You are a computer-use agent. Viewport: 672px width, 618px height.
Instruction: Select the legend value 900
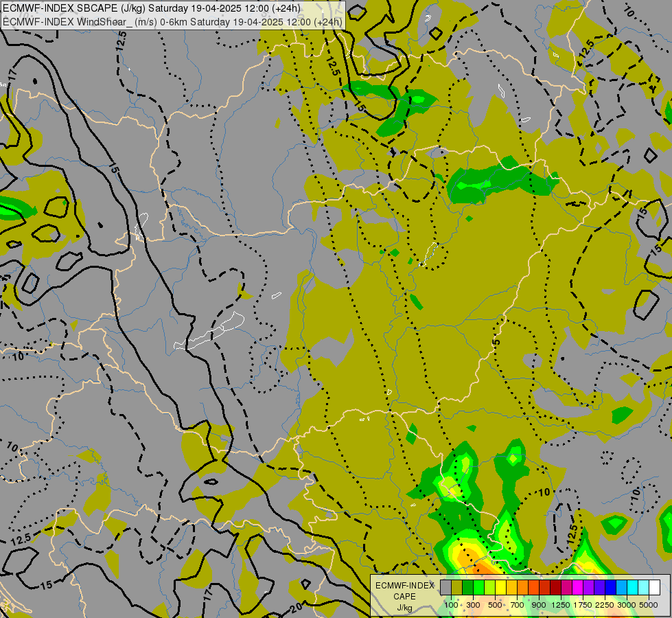(x=539, y=605)
